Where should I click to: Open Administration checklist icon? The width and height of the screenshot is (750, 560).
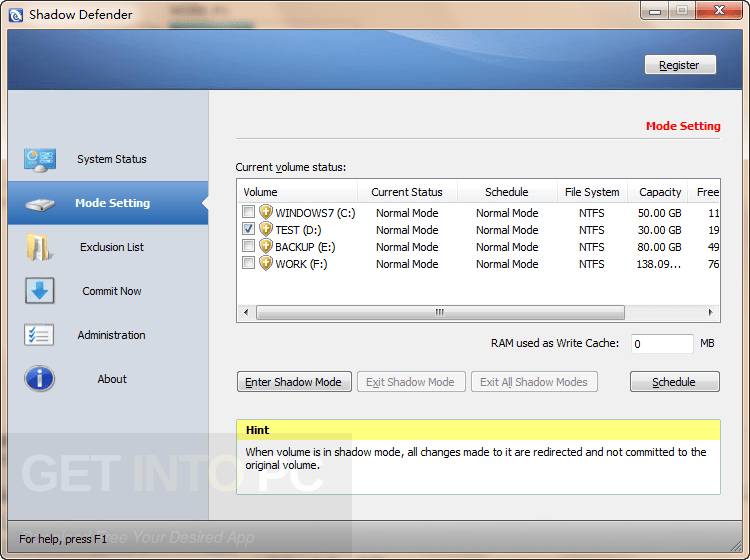[39, 335]
